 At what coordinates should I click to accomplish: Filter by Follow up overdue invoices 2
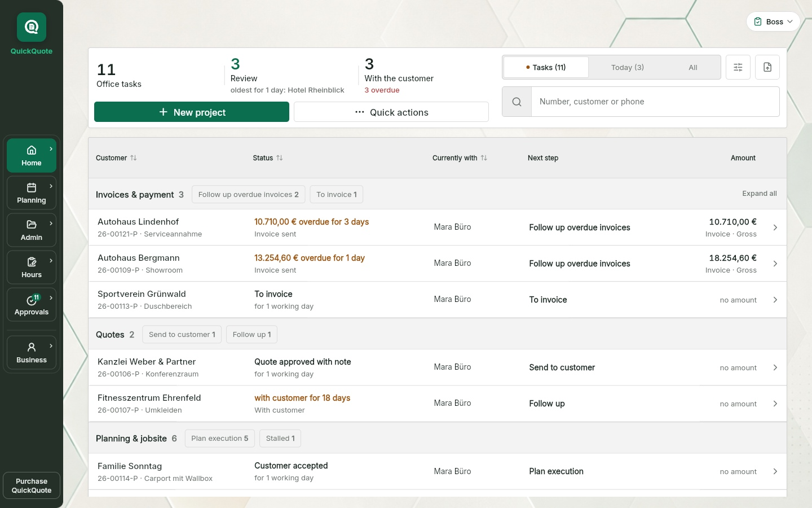point(249,195)
